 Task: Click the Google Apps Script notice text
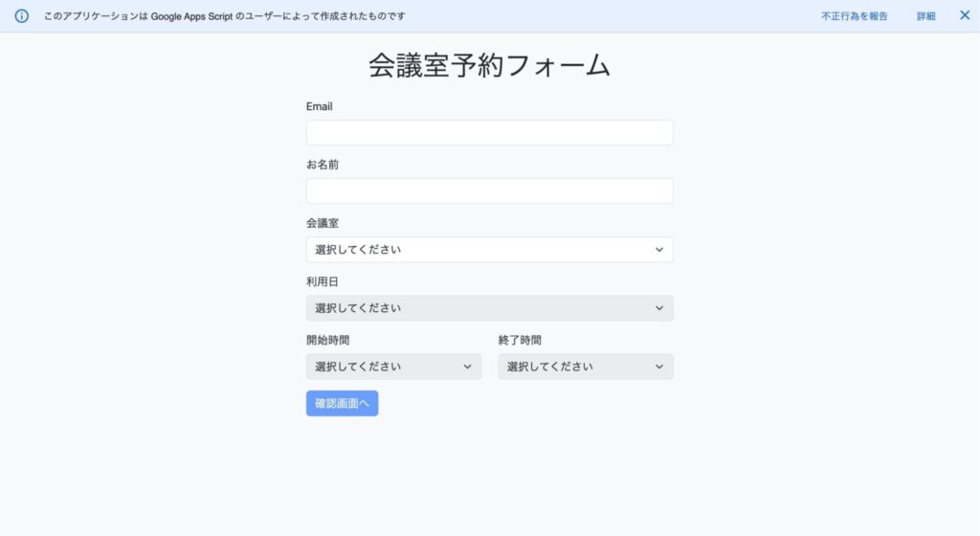coord(224,16)
